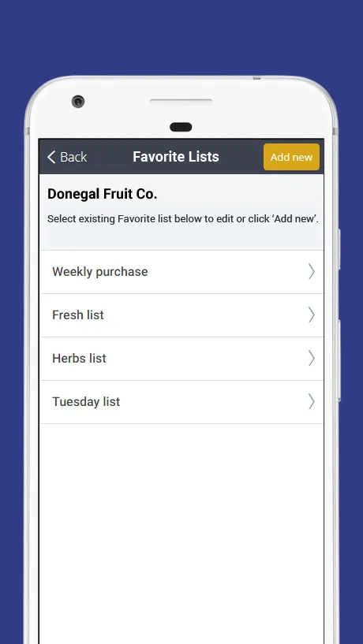Tap the yellow Add new button
The width and height of the screenshot is (363, 644).
[x=291, y=157]
